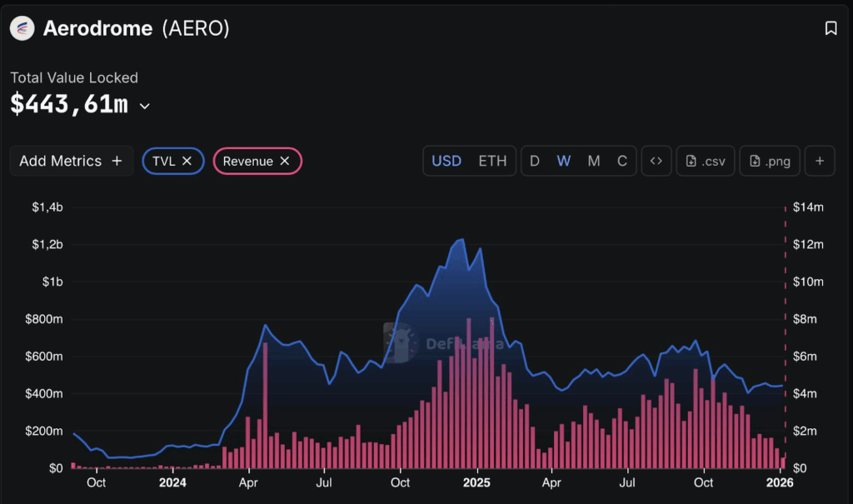
Task: Switch denomination to USD
Action: click(446, 161)
